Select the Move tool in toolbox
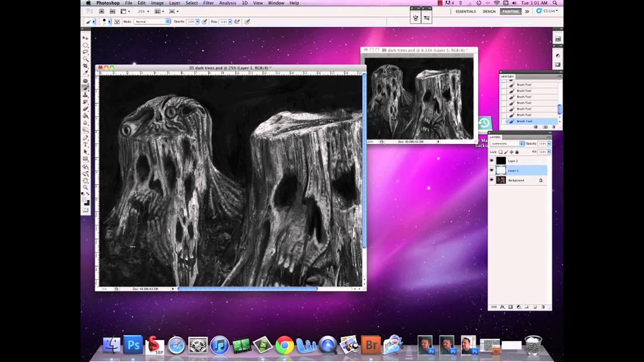This screenshot has width=644, height=362. tap(86, 38)
